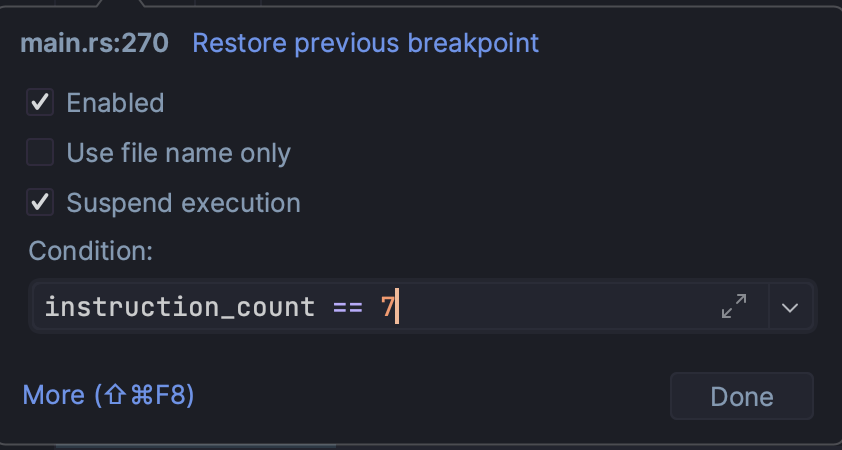Click the == operator in the condition
The image size is (842, 450).
pyautogui.click(x=347, y=307)
